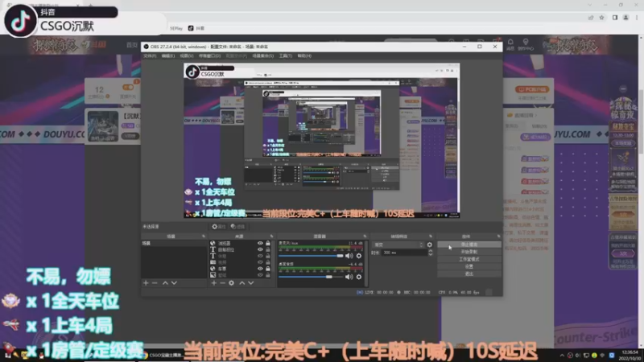
Task: Pop out the Controls dock panel
Action: pos(498,237)
